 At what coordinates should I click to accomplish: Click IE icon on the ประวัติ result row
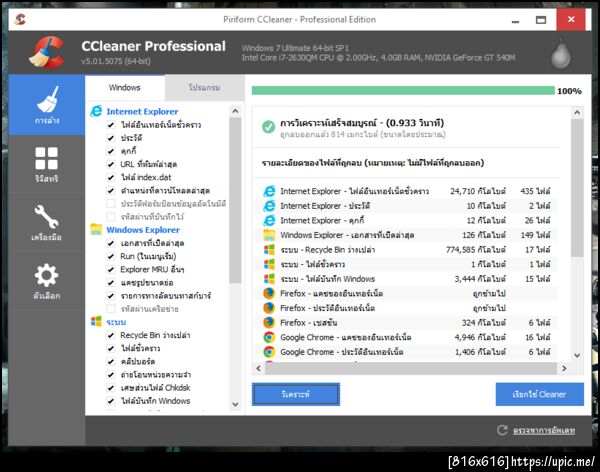269,206
